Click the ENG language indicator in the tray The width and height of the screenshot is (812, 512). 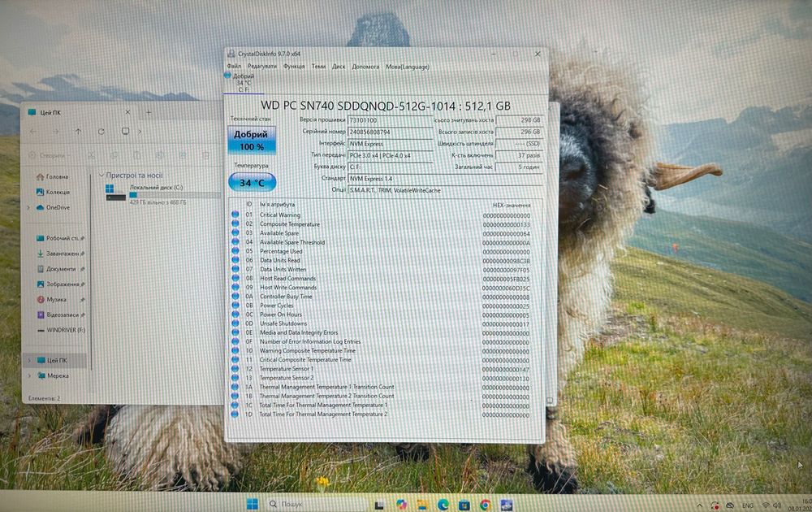click(x=748, y=505)
